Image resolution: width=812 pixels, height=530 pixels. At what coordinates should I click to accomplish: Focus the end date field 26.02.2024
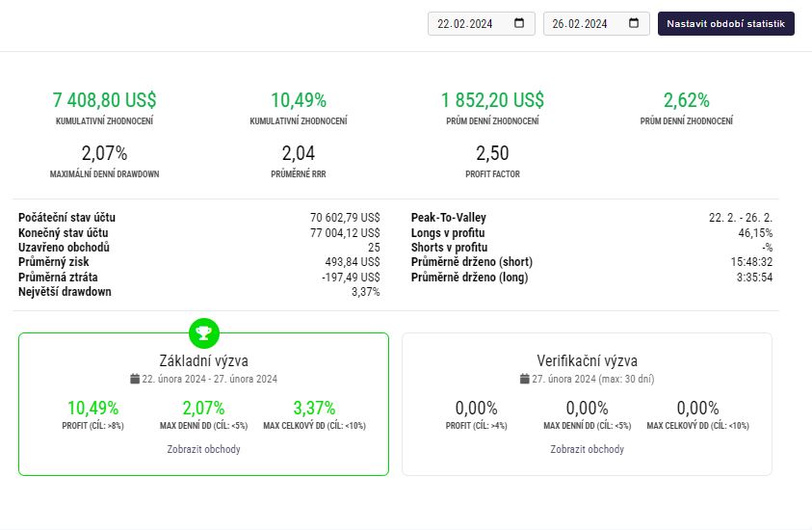point(596,24)
